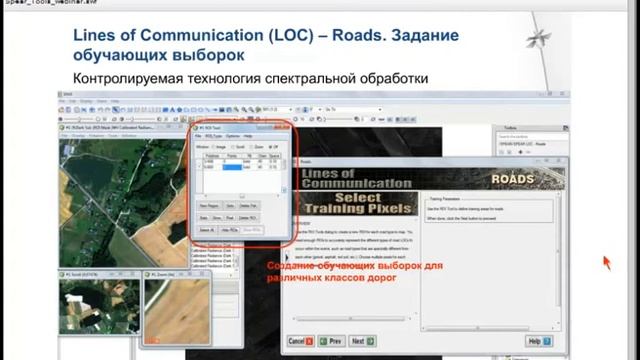Click Delete ROI button in ROI Tool

(x=248, y=218)
